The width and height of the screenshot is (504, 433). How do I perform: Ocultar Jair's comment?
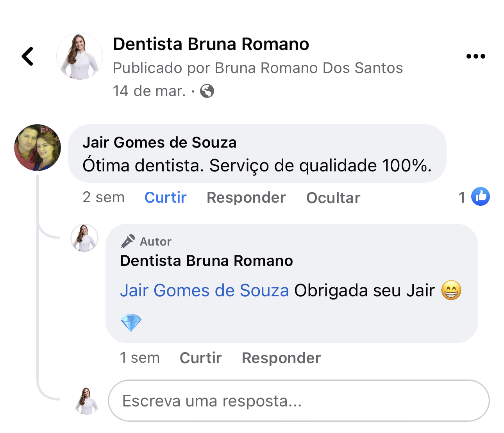point(333,198)
